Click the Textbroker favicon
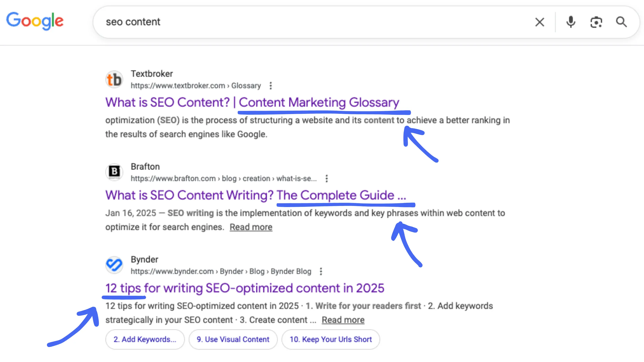This screenshot has height=362, width=644. pos(114,80)
